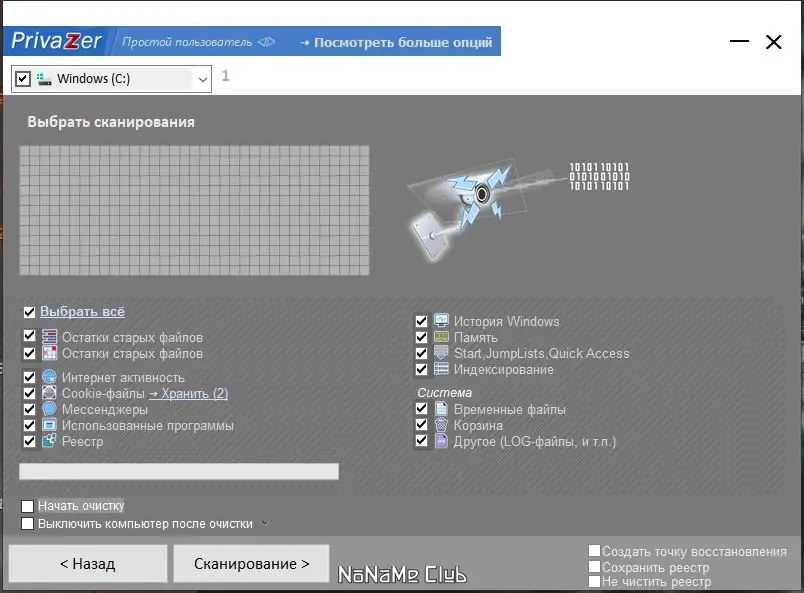Enable Создать точку восстановления checkbox

click(x=594, y=551)
